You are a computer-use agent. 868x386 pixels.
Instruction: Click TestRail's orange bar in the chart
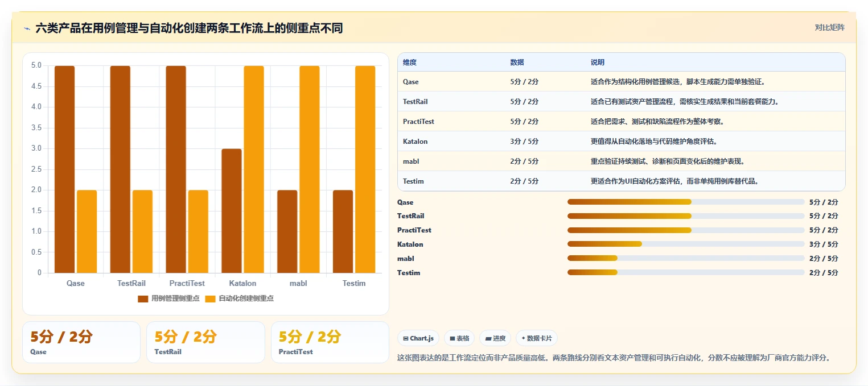[x=142, y=231]
